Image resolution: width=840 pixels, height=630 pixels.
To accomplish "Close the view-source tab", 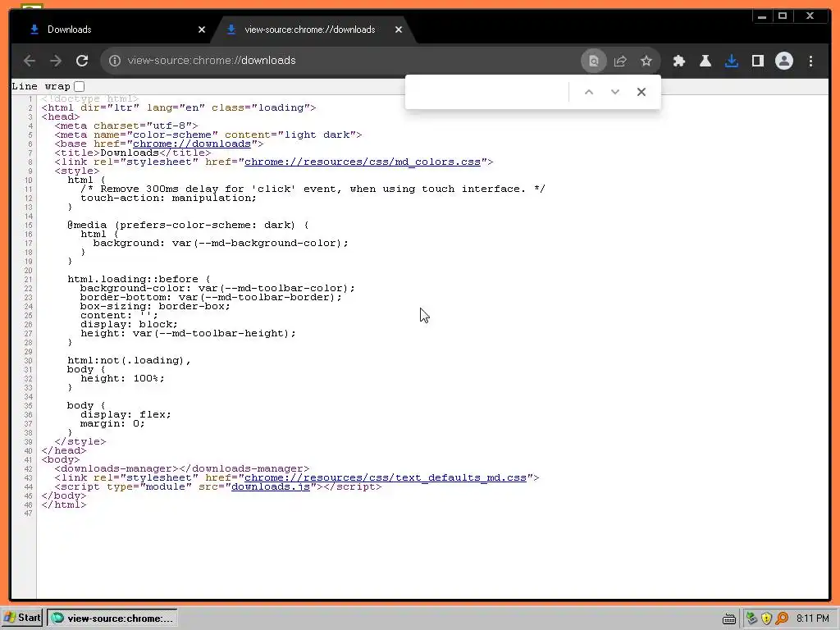I will [399, 30].
